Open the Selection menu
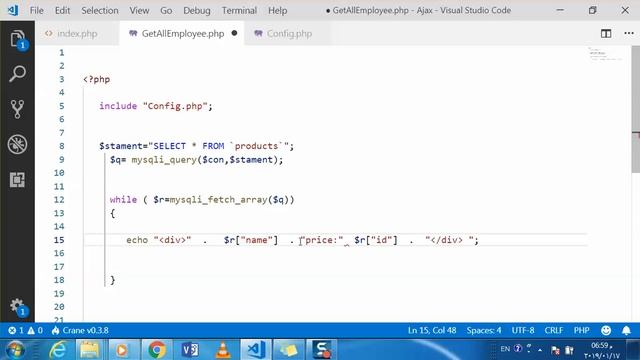 tap(100, 11)
